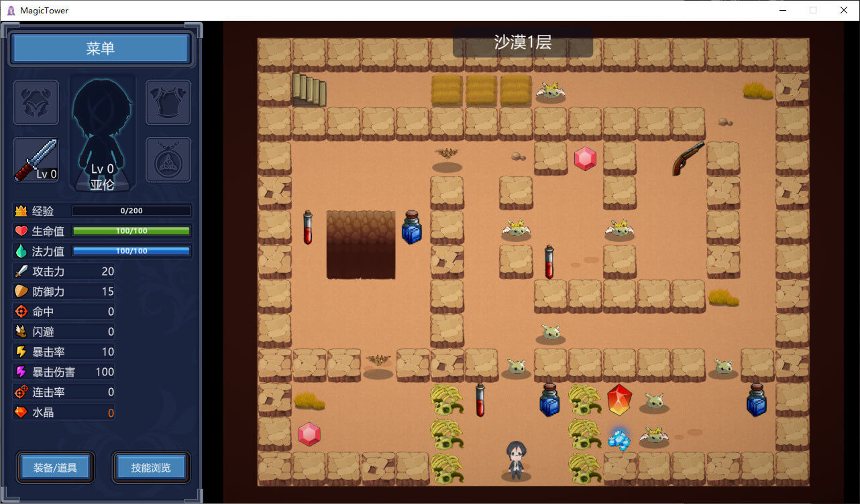Click the flintlock pistol on the map
860x504 pixels.
coord(688,158)
